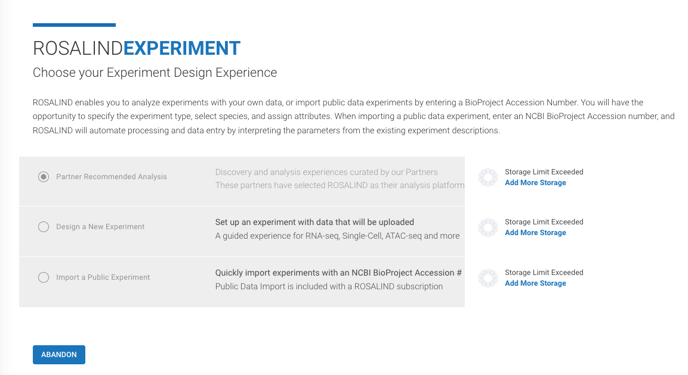
Task: Open Add More Storage link in the third row
Action: point(535,283)
